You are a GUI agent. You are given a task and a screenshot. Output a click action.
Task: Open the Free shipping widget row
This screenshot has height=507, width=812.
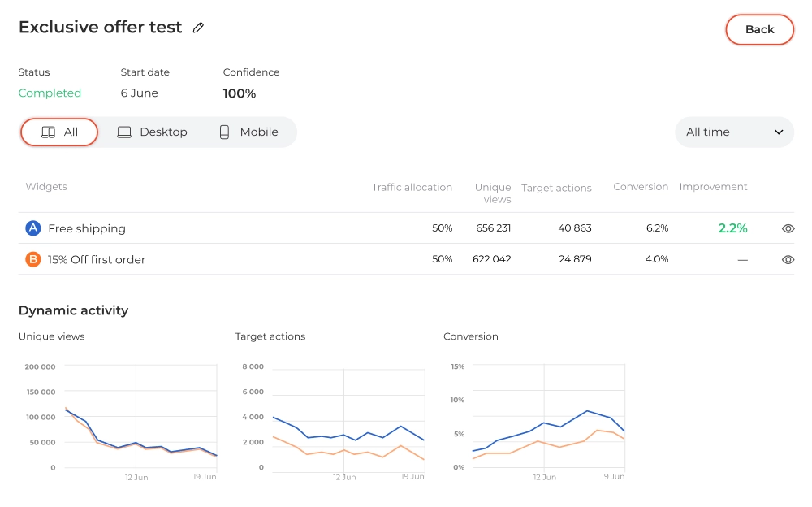point(406,228)
